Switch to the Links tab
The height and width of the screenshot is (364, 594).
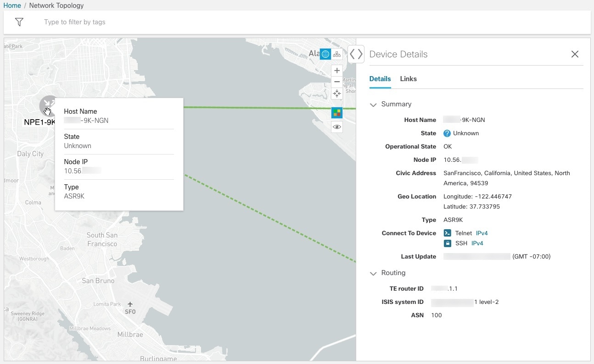[x=408, y=79]
